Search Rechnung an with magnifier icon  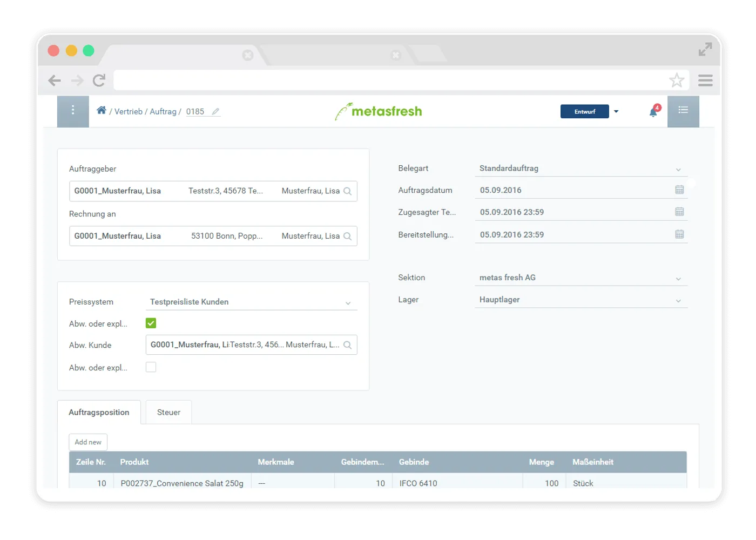[348, 236]
